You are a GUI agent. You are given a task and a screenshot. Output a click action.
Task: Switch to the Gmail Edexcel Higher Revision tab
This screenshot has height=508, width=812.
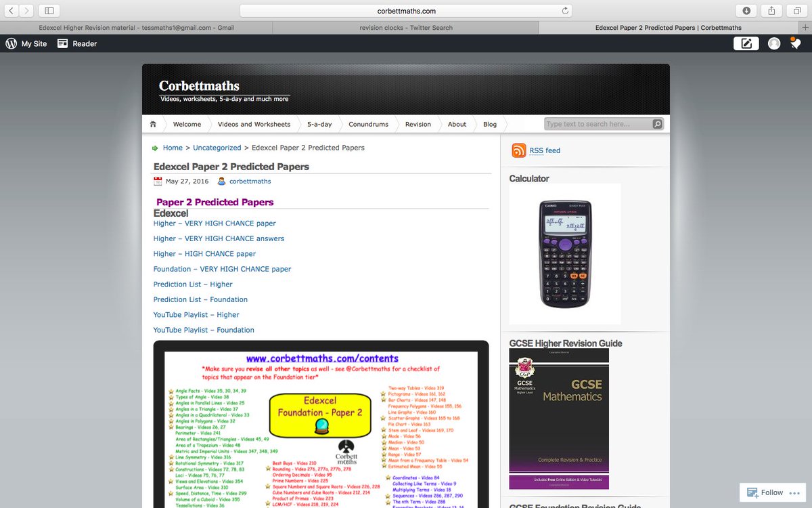click(136, 28)
